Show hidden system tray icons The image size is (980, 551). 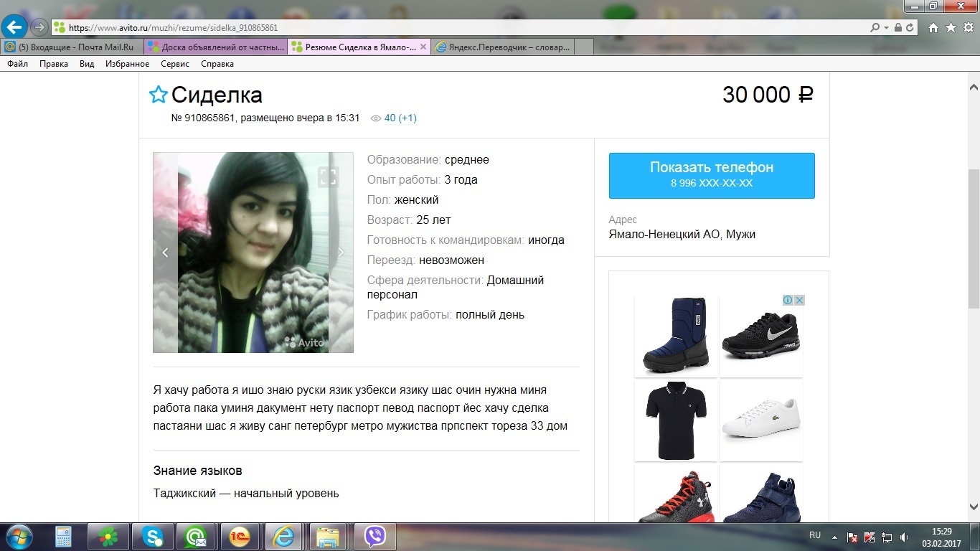[x=834, y=537]
